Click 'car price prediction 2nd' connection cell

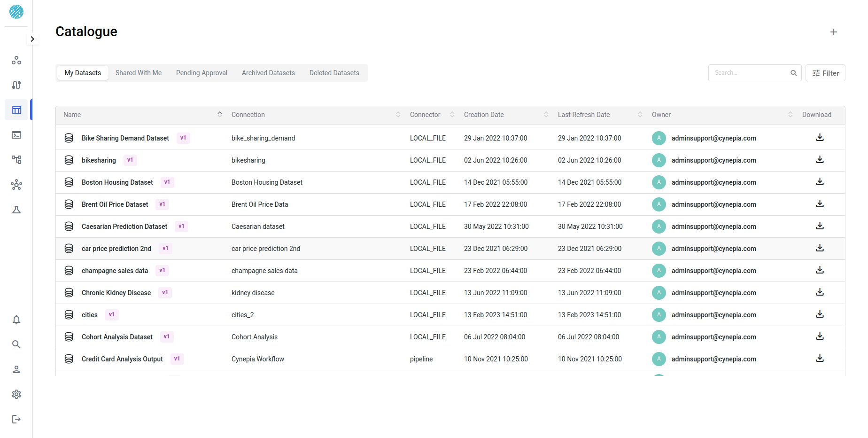tap(266, 249)
